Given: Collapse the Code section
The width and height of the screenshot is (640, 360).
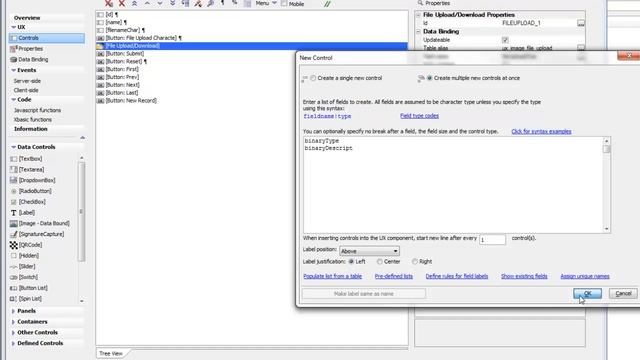Looking at the screenshot, I should click(x=13, y=100).
